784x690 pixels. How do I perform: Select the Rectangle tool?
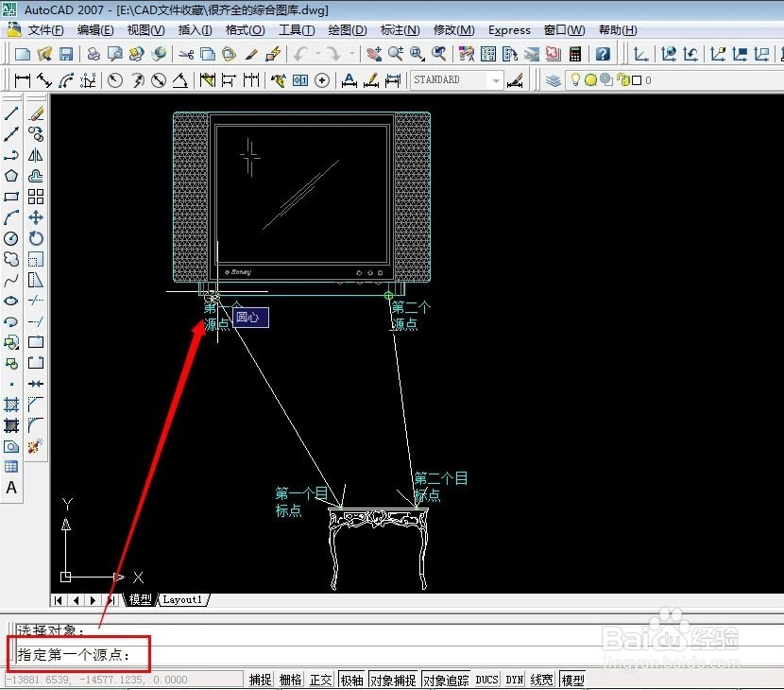(x=11, y=197)
